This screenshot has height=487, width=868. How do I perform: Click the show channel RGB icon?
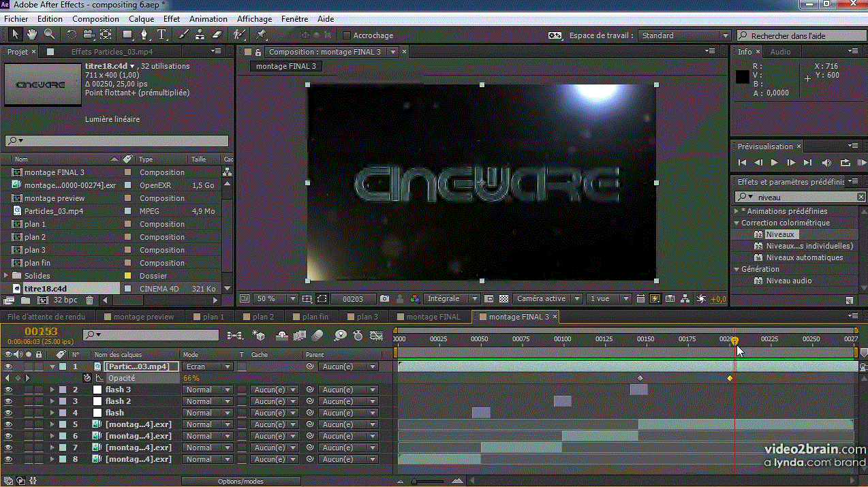tap(415, 298)
